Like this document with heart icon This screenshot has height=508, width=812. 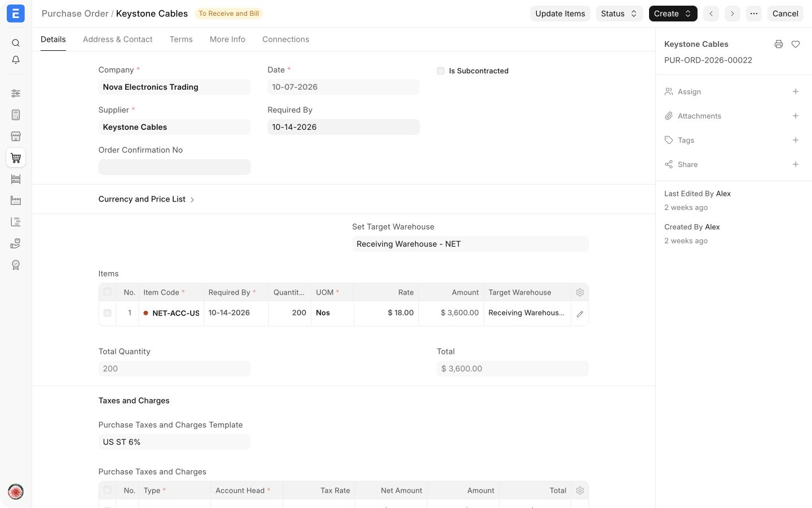click(x=796, y=44)
